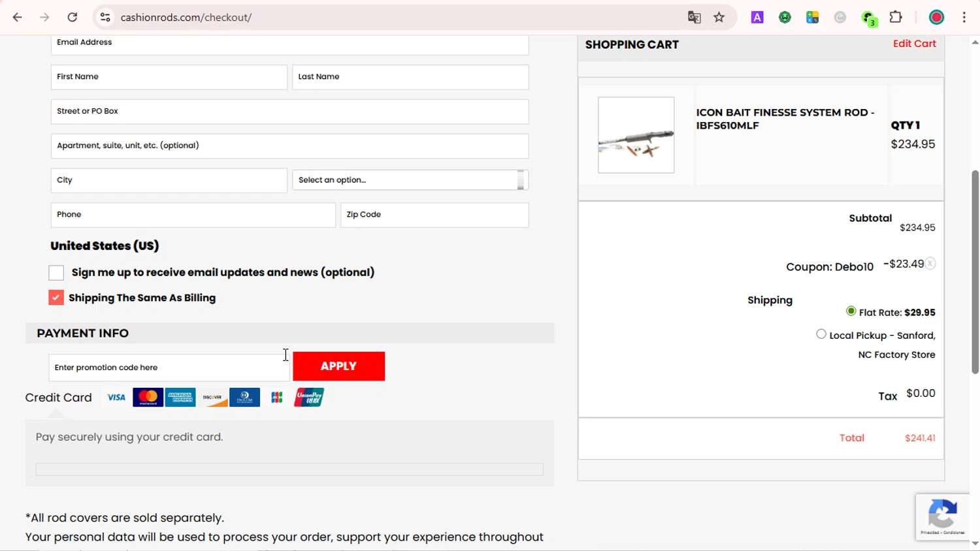
Task: Select the Mastercard logo
Action: tap(148, 397)
